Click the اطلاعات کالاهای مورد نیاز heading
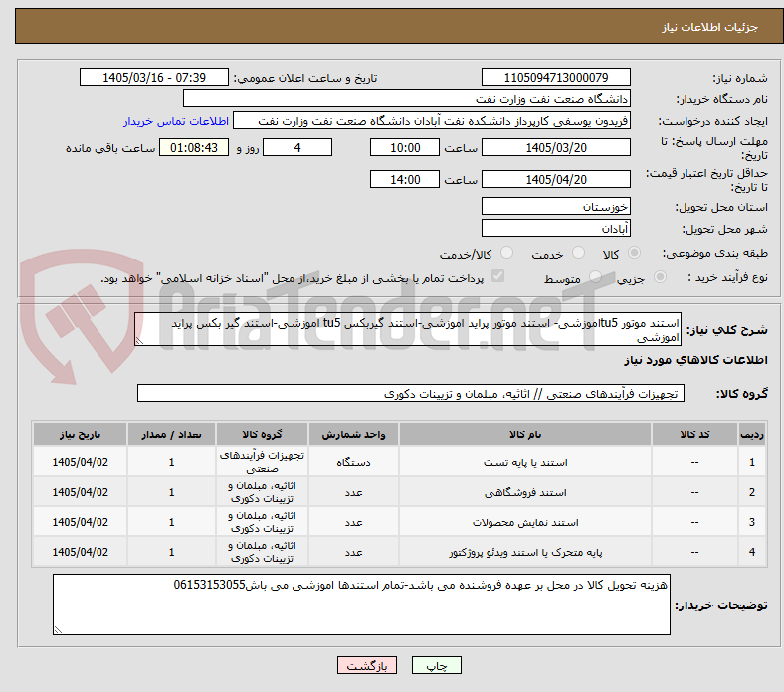Screen dimensions: 784x692 (695, 360)
